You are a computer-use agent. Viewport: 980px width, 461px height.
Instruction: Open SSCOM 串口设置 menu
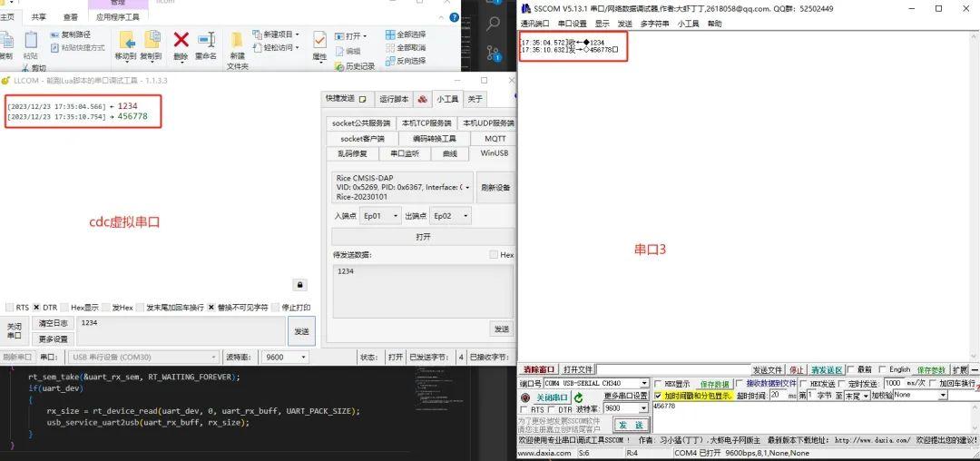pos(572,24)
